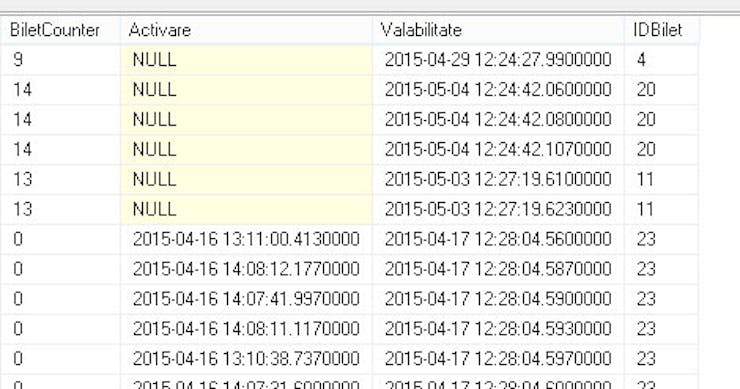Select Valabilitate cell 2015-04-29 12:24:27.9900000

coord(498,60)
